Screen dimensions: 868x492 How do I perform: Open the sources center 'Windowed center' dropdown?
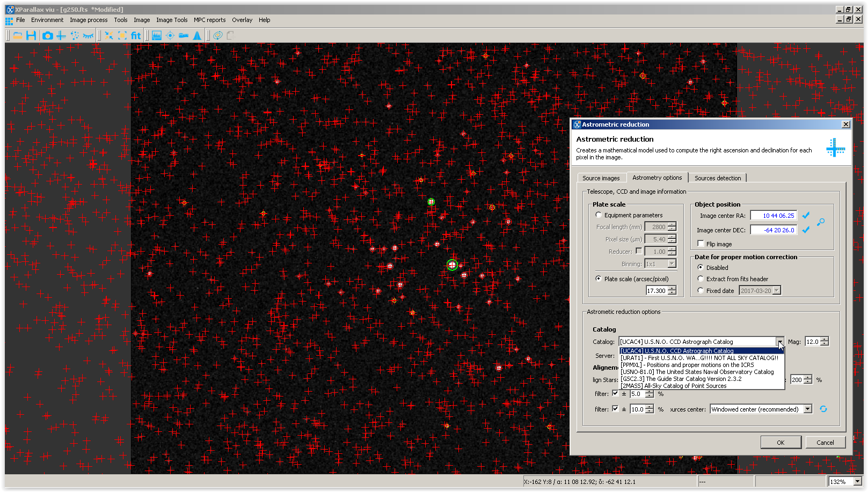(x=808, y=409)
